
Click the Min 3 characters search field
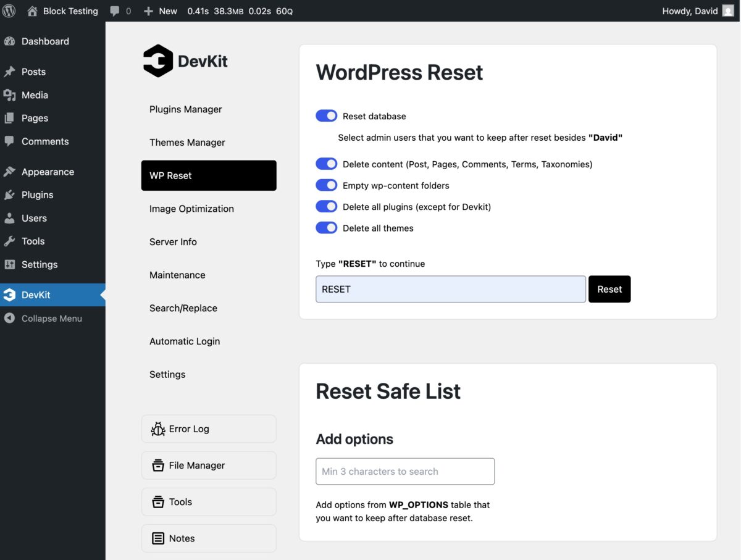coord(404,471)
